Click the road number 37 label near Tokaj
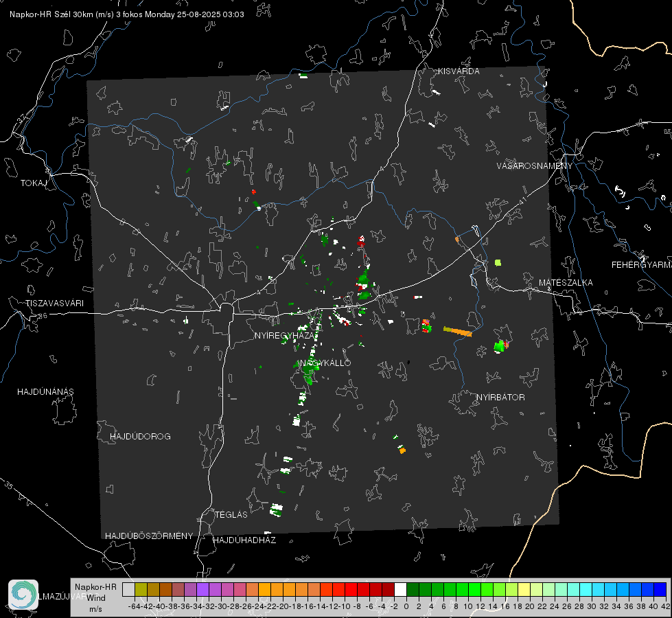Viewport: 672px width, 618px height. pyautogui.click(x=22, y=117)
